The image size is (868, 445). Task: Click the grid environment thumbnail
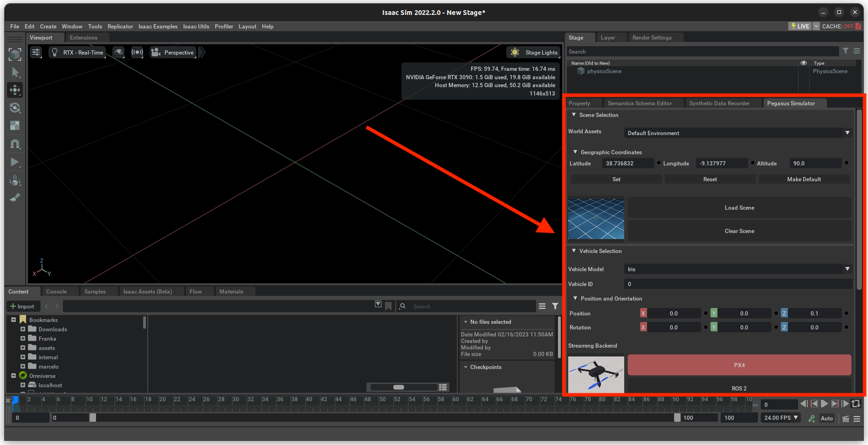click(x=596, y=219)
